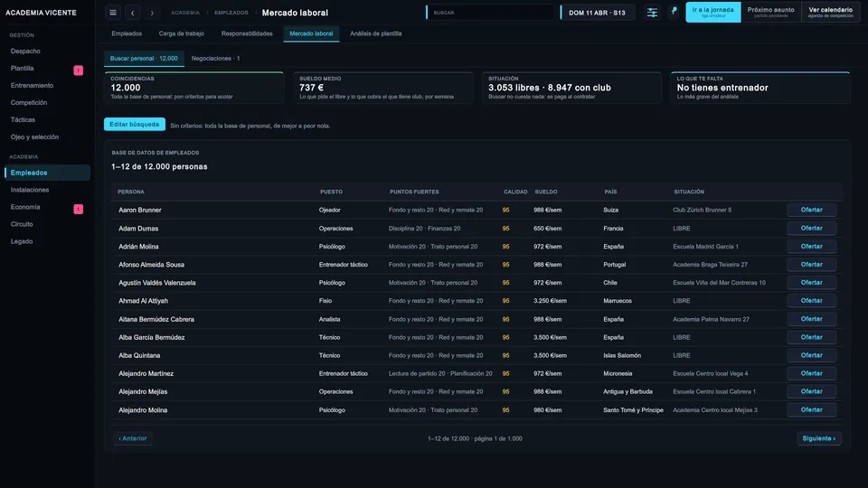Viewport: 868px width, 488px height.
Task: Focus the Buscar search field
Action: pos(490,13)
